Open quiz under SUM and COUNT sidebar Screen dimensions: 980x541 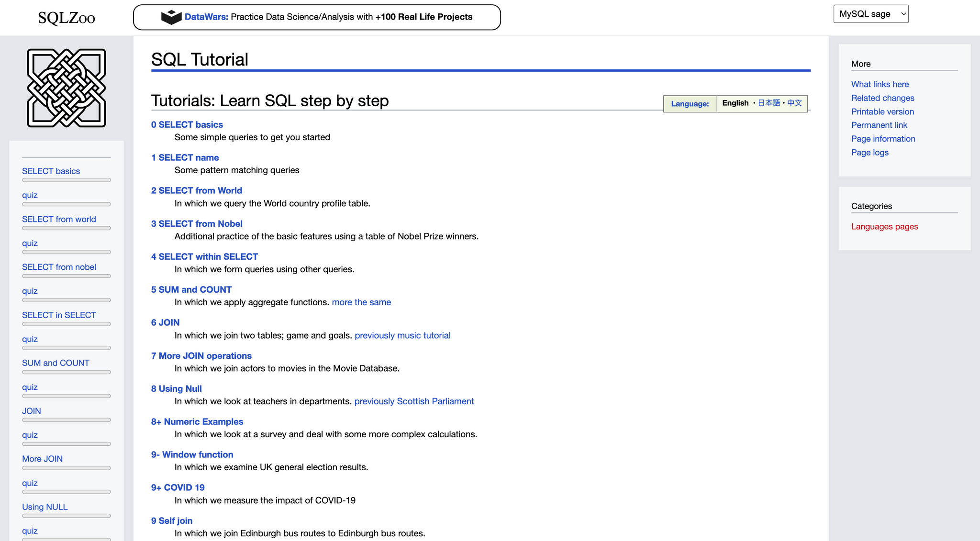tap(30, 387)
